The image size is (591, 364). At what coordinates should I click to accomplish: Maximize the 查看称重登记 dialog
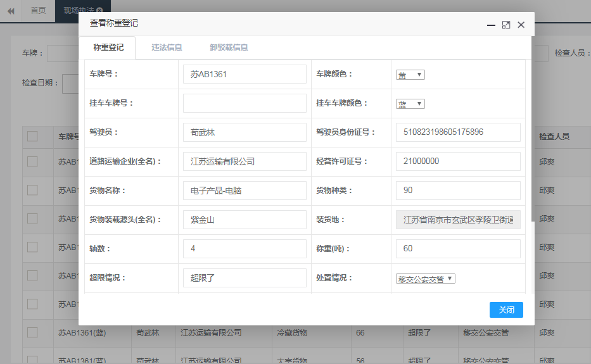coord(506,25)
